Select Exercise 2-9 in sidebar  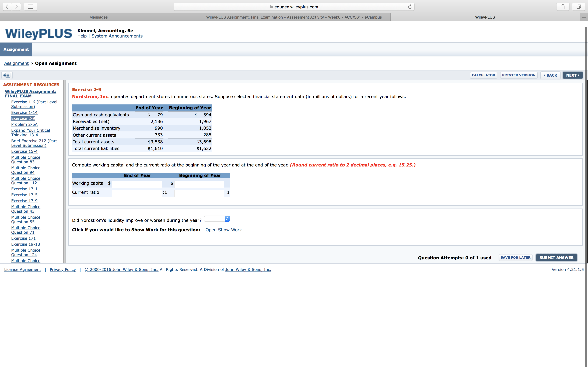23,118
